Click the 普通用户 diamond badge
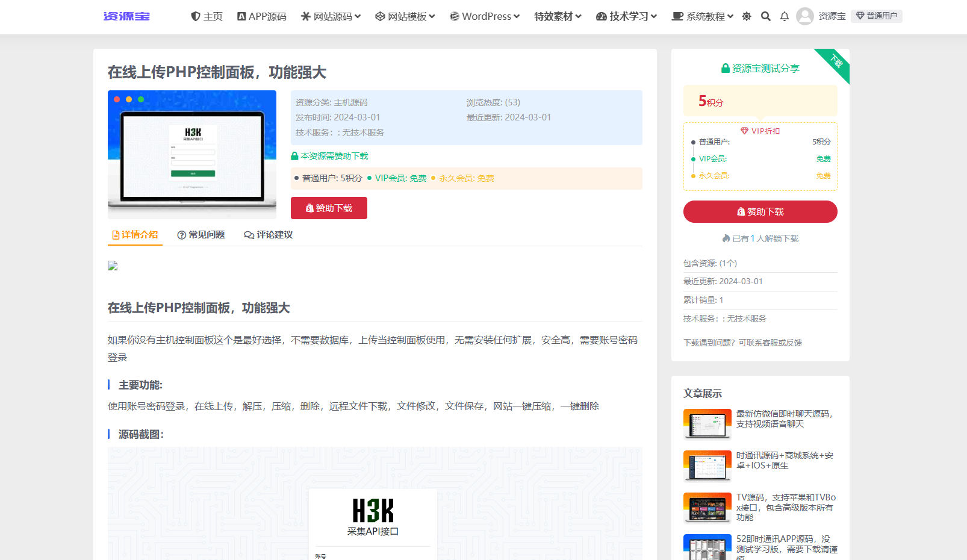The width and height of the screenshot is (967, 560). pos(877,16)
